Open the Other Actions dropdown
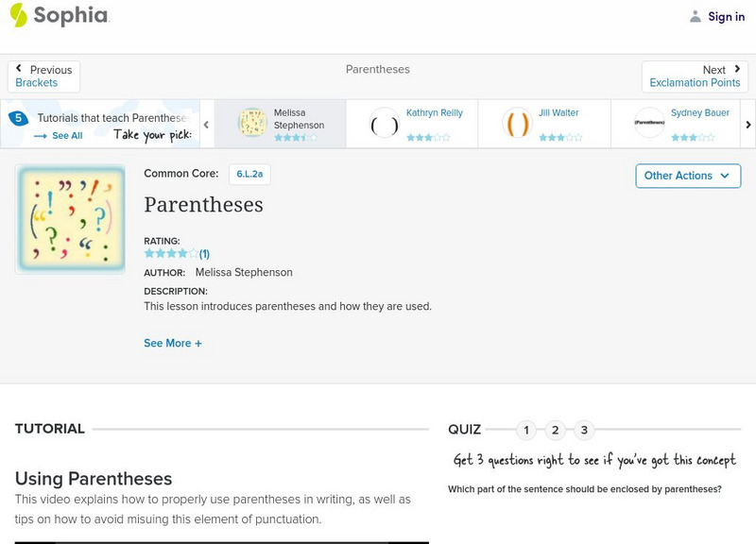The image size is (756, 544). pyautogui.click(x=687, y=176)
